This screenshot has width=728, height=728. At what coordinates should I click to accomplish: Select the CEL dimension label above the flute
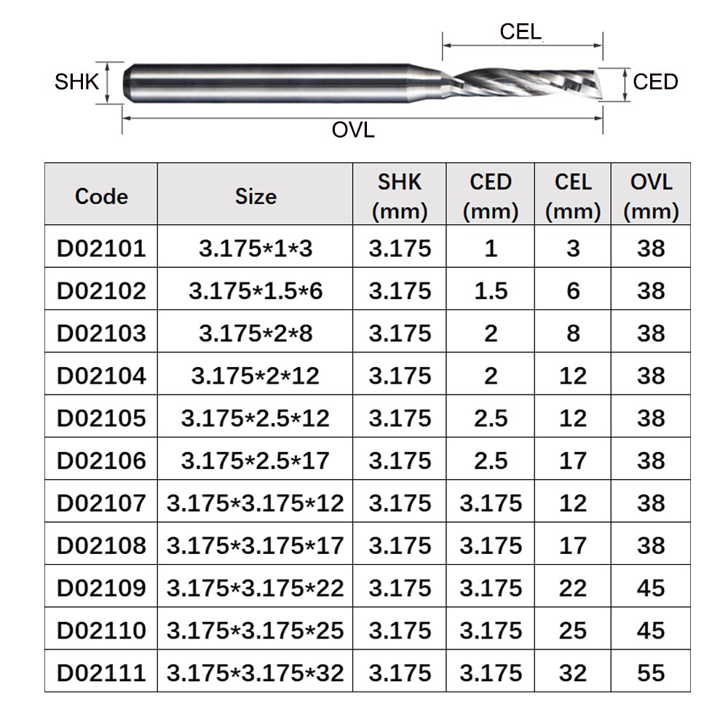click(521, 32)
